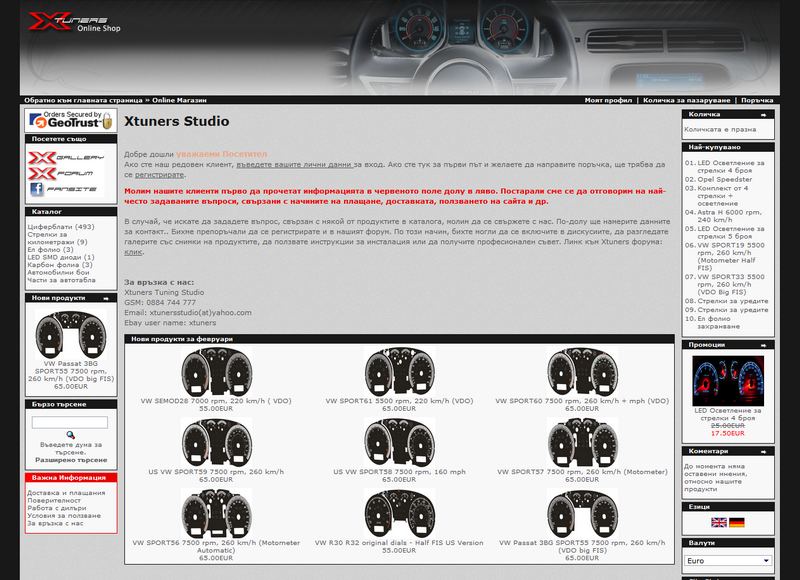Open Online Магазин breadcrumb link
Image resolution: width=800 pixels, height=580 pixels.
pyautogui.click(x=179, y=100)
